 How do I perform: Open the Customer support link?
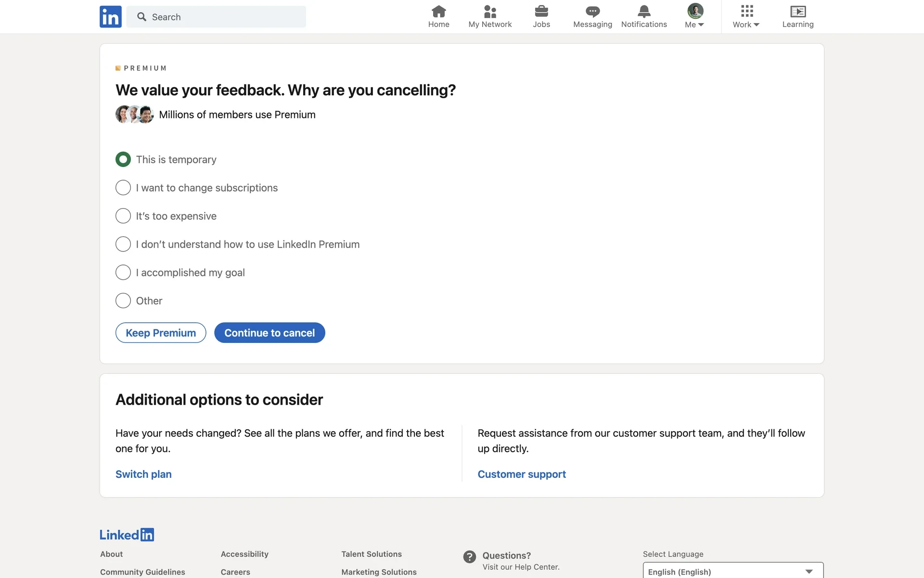pos(522,474)
